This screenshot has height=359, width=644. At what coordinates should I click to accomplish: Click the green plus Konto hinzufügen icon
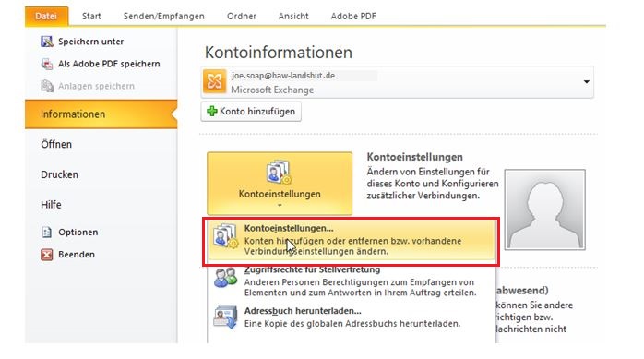click(212, 112)
